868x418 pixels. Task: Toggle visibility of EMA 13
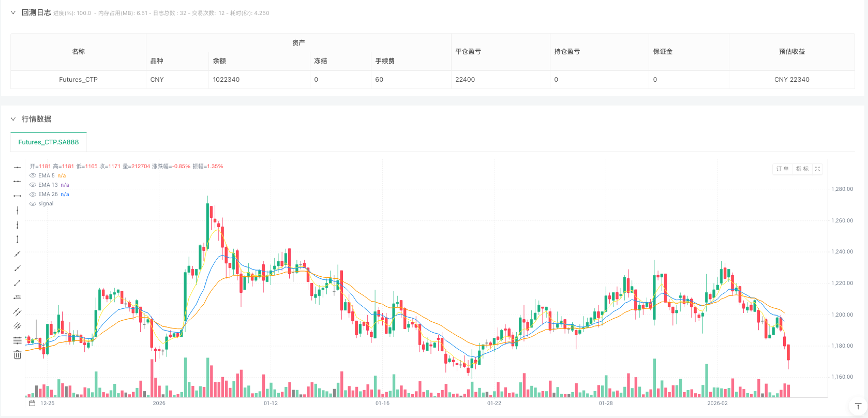coord(33,185)
